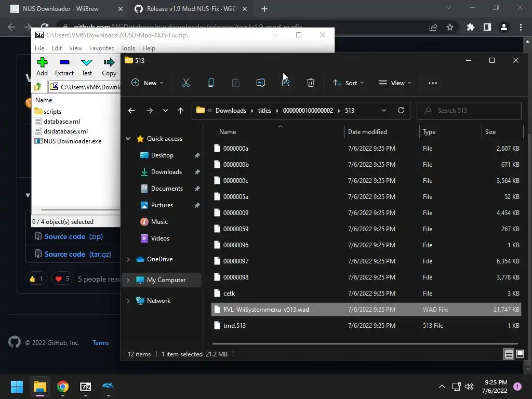The width and height of the screenshot is (532, 399).
Task: Open 7-Zip View menu
Action: click(x=75, y=48)
